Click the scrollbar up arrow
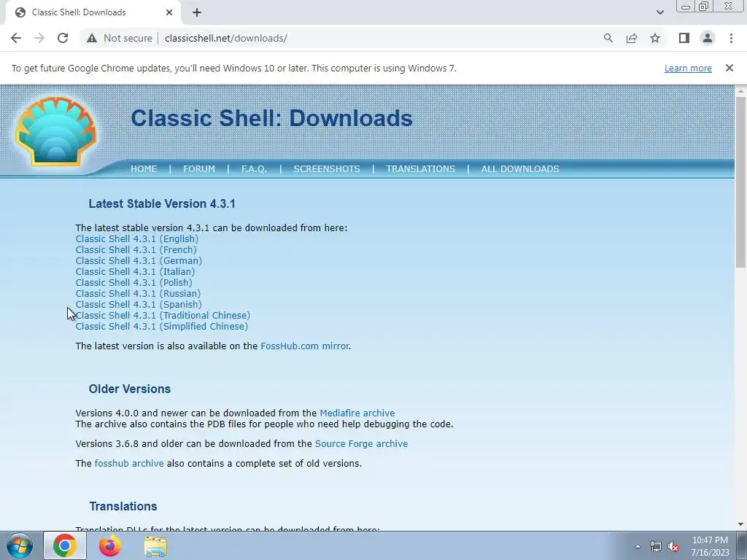Screen dimensions: 747x560 point(741,90)
